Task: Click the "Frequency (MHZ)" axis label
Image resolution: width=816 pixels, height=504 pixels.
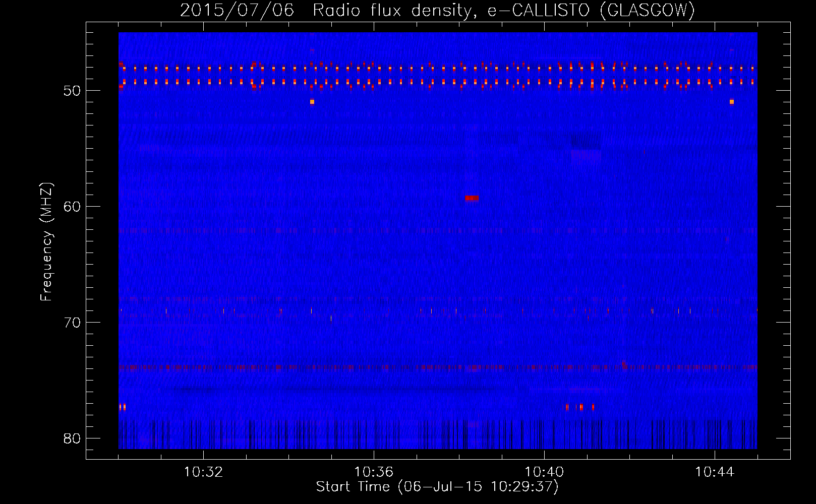Action: tap(46, 242)
